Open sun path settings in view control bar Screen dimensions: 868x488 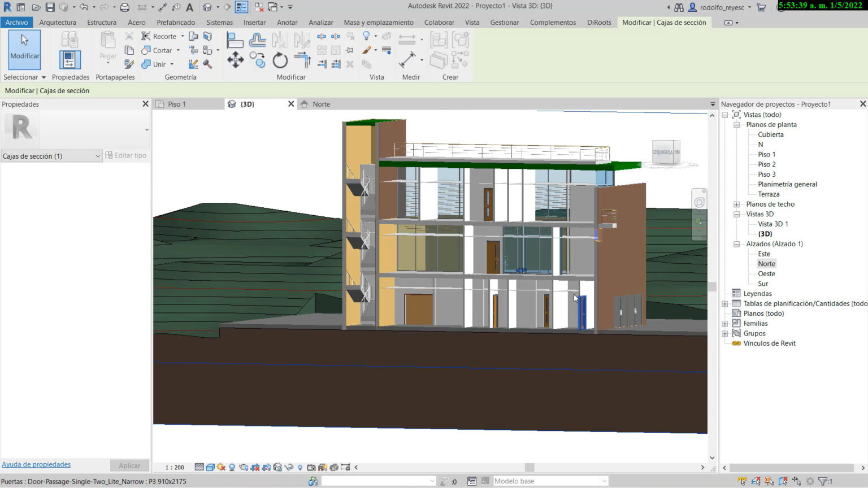click(221, 467)
